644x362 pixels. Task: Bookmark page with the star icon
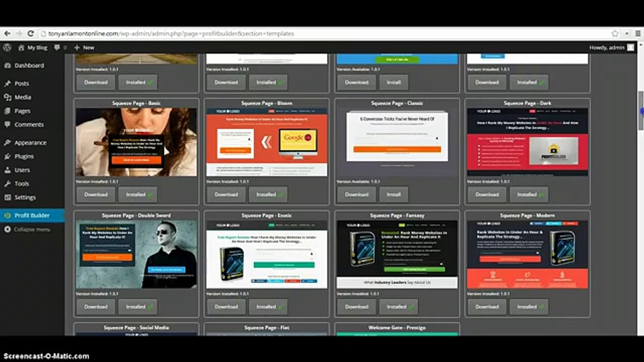pyautogui.click(x=615, y=34)
